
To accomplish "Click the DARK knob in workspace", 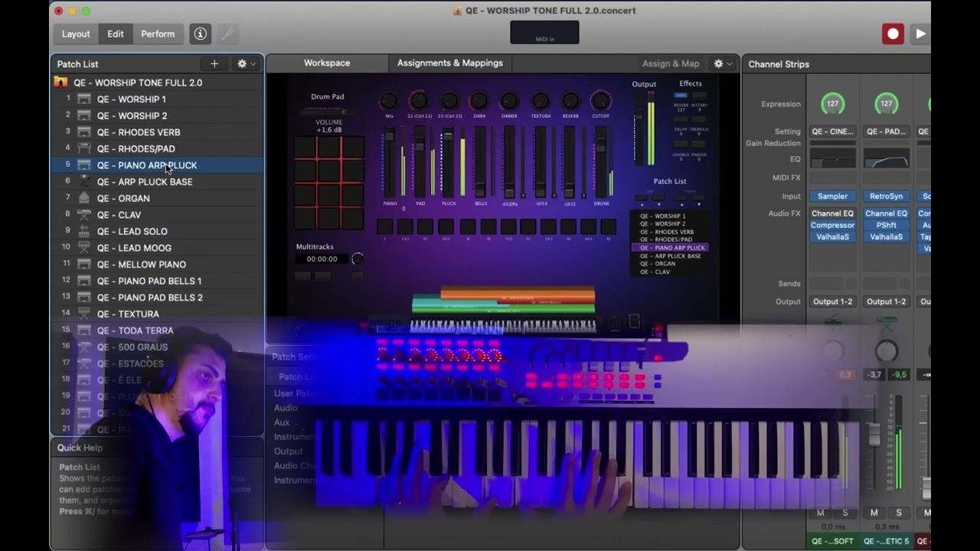I will 479,101.
